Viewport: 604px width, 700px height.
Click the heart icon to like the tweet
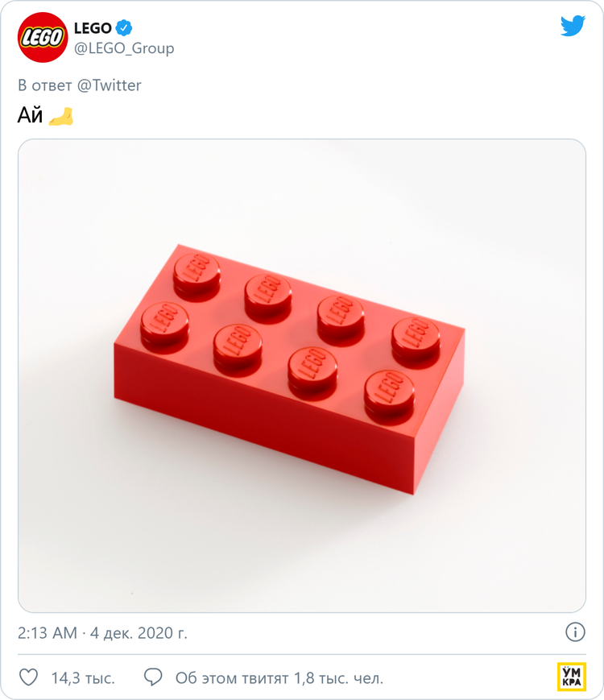pyautogui.click(x=29, y=677)
